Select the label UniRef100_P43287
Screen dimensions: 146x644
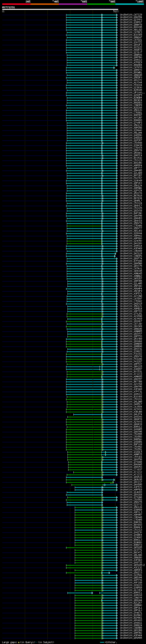pyautogui.click(x=131, y=361)
